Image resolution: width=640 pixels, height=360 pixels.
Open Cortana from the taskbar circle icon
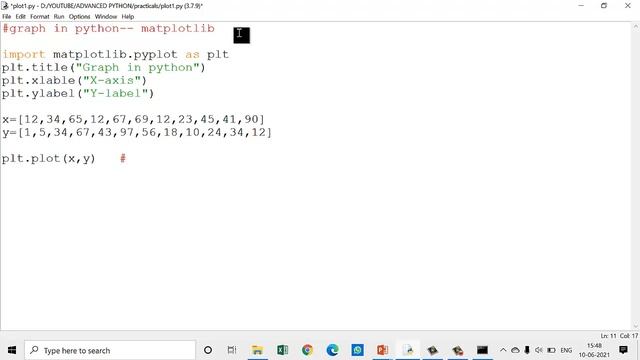pos(208,350)
